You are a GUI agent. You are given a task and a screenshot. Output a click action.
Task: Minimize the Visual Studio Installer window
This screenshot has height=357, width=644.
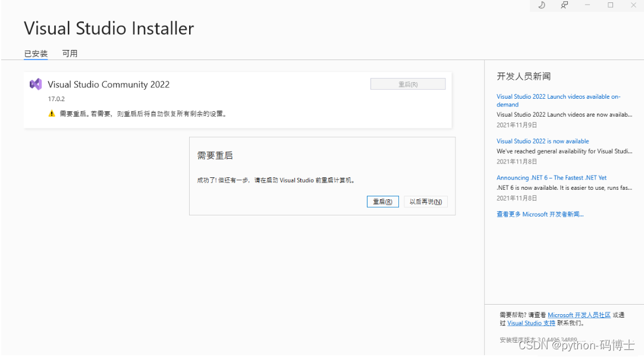pos(588,5)
